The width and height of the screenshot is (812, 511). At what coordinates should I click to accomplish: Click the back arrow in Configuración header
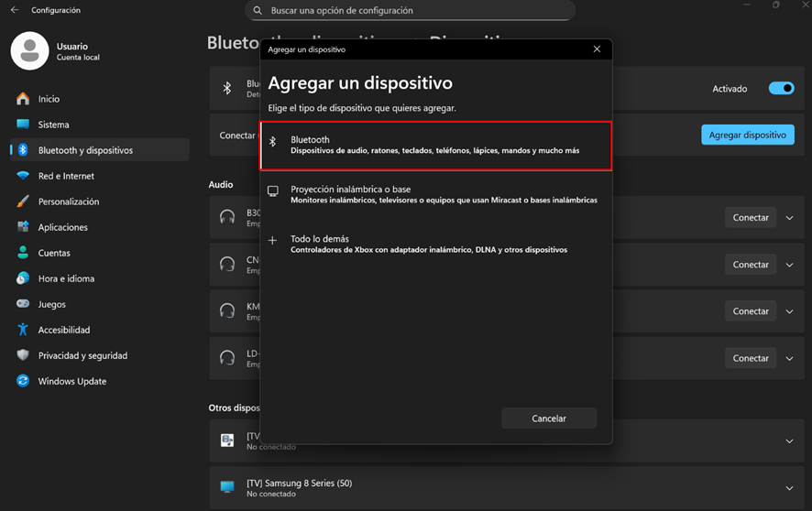click(15, 10)
